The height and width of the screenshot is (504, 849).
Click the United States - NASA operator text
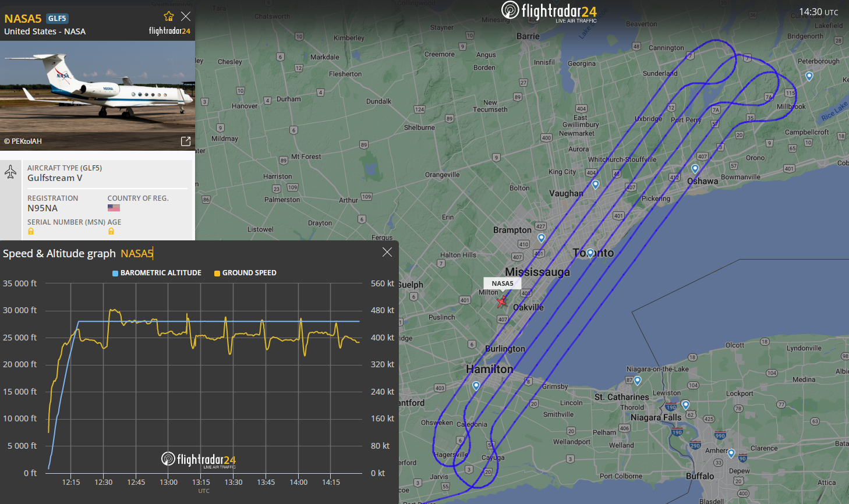pos(45,31)
